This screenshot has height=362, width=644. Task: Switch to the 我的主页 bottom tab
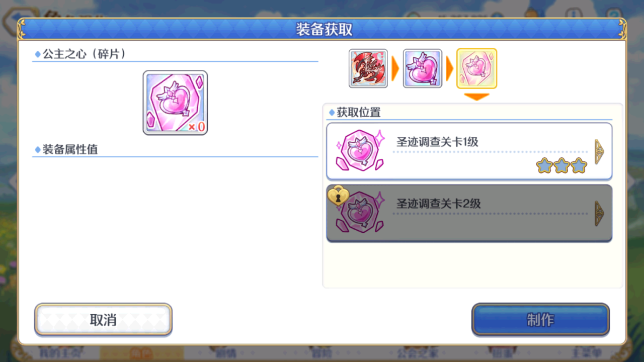59,353
